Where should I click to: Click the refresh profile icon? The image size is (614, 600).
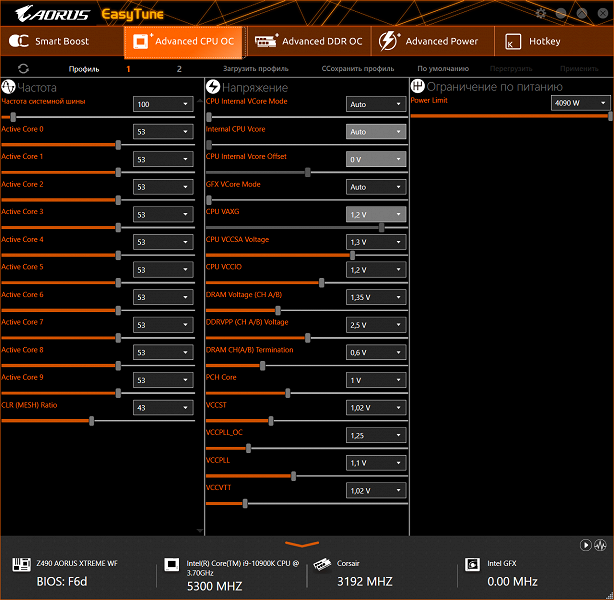pos(23,69)
